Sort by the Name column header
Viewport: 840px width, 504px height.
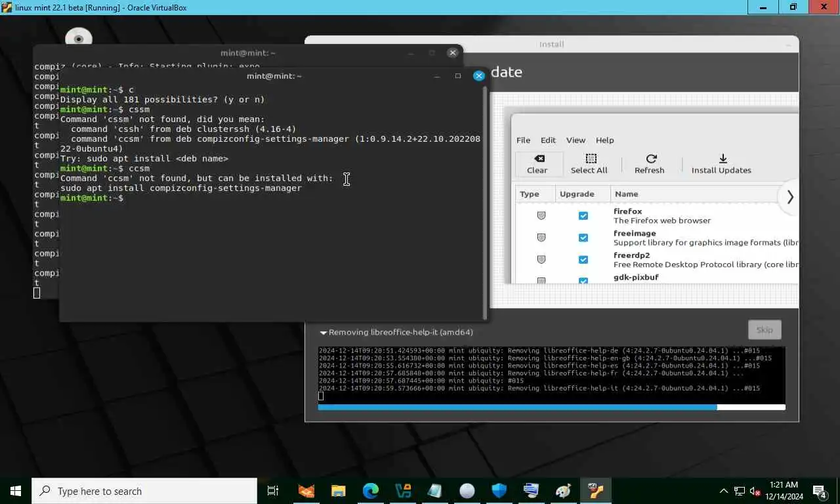pos(705,194)
